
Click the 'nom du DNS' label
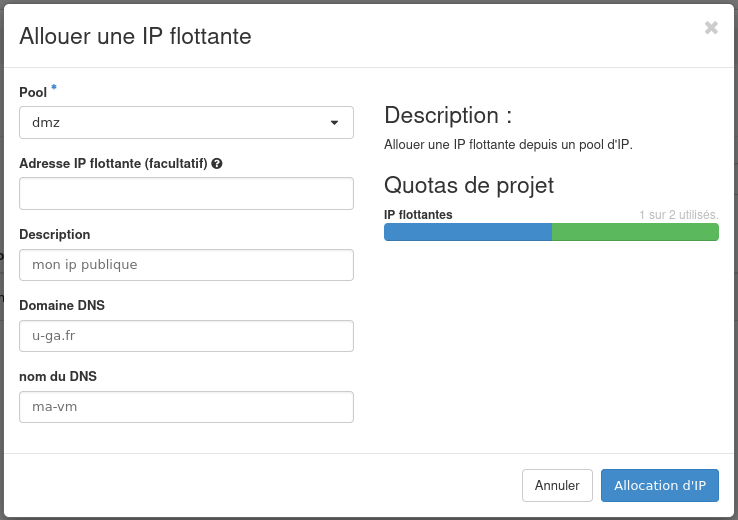pos(58,376)
